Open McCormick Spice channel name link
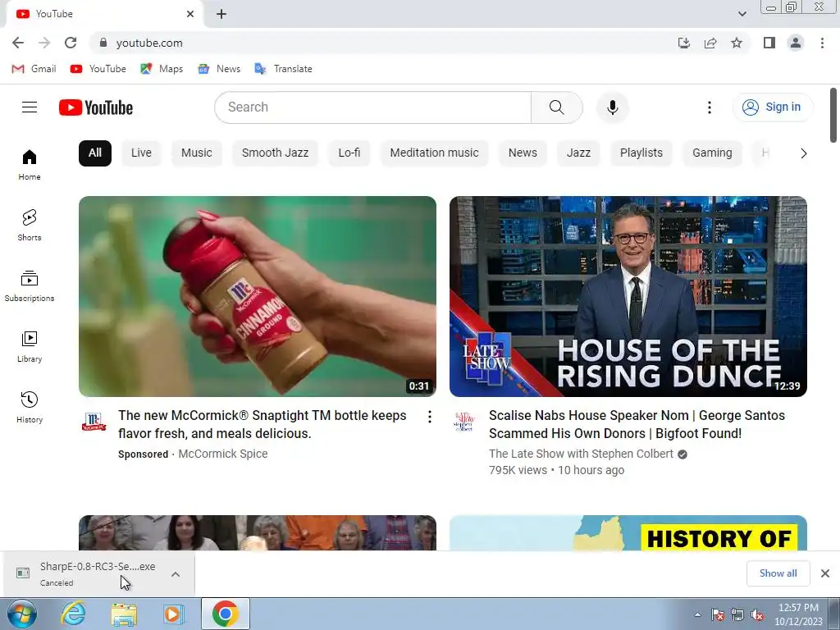Screen dimensions: 840x630 pyautogui.click(x=223, y=454)
